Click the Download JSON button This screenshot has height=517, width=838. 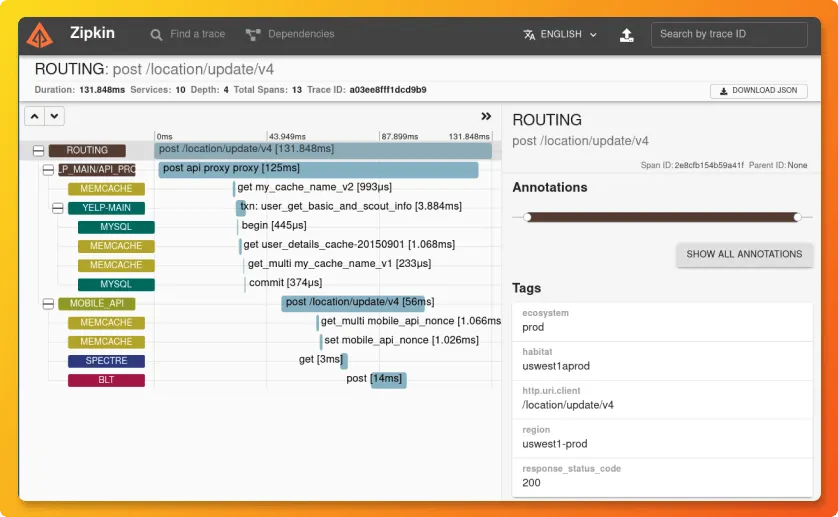[x=759, y=91]
